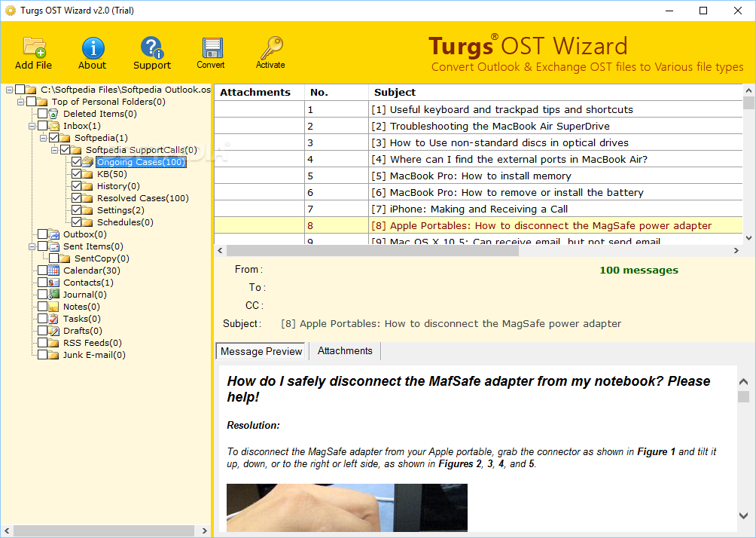Select the Ongoing Cases(100) folder label
Viewport: 756px width, 538px height.
(141, 162)
